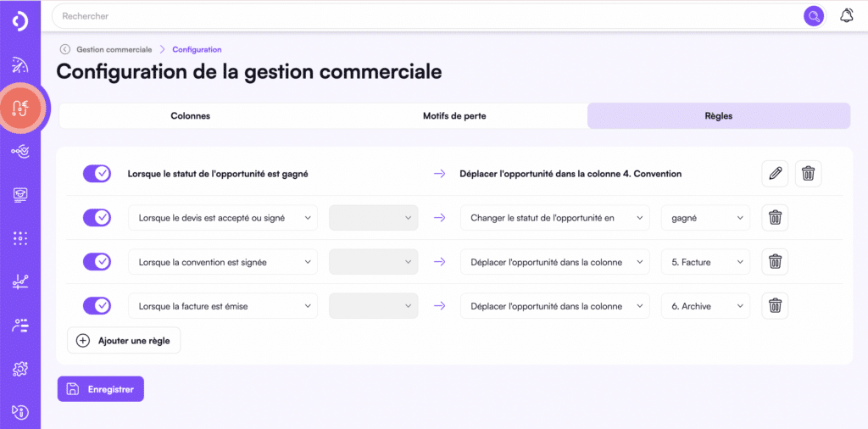Edit the 'statut est gagné' rule with pencil
This screenshot has height=429, width=868.
coord(775,174)
